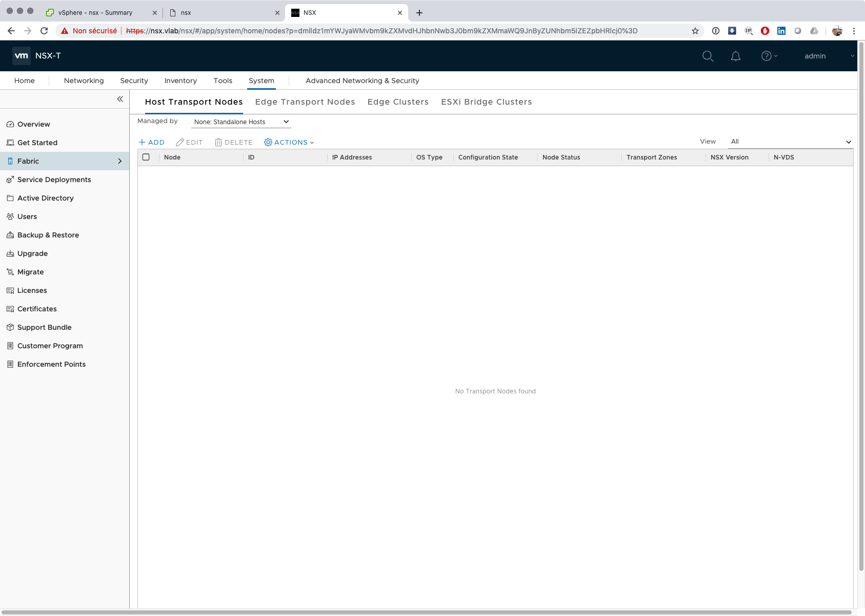Viewport: 865px width, 616px height.
Task: Open the Networking menu tab
Action: pyautogui.click(x=84, y=81)
